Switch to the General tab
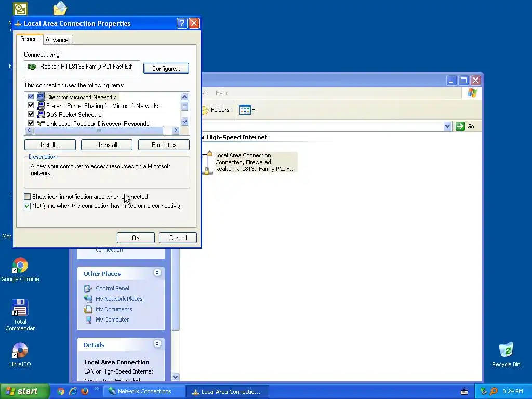The width and height of the screenshot is (532, 399). 30,39
